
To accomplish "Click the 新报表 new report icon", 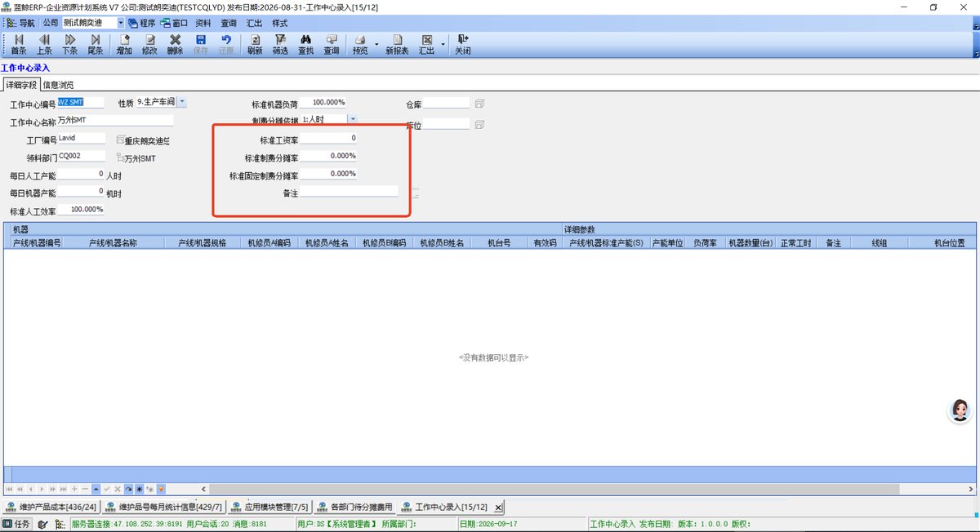I will pyautogui.click(x=397, y=44).
